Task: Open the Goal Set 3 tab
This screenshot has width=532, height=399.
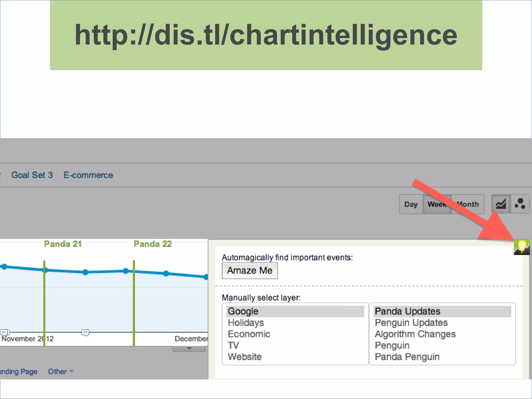Action: 32,175
